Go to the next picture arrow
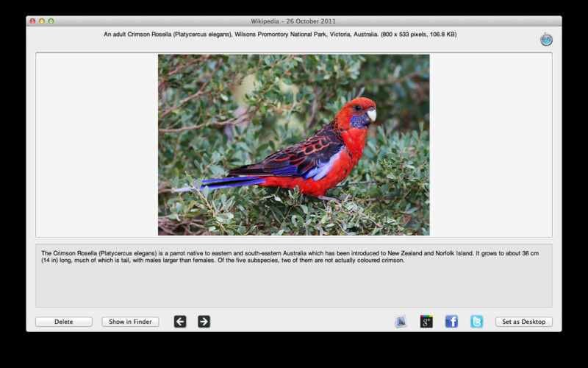The image size is (588, 368). pos(204,322)
